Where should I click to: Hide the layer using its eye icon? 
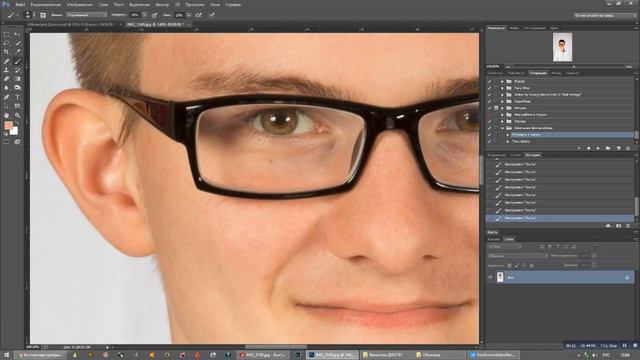490,278
